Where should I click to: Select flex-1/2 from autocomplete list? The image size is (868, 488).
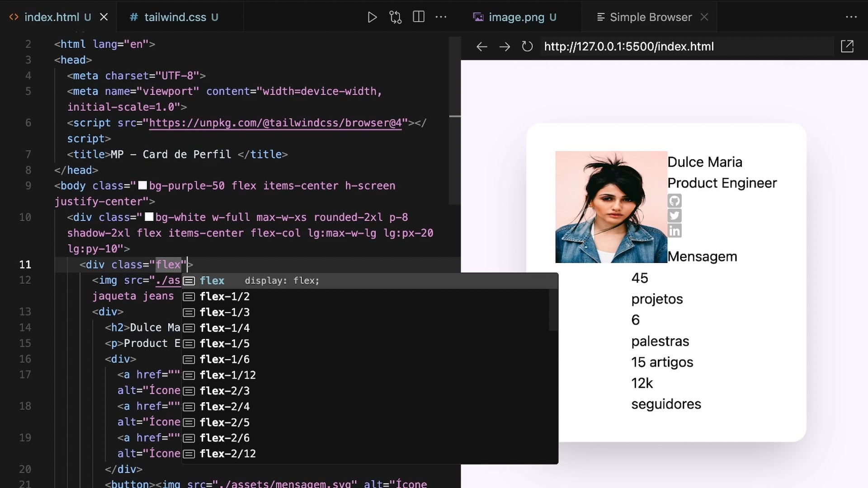tap(225, 296)
